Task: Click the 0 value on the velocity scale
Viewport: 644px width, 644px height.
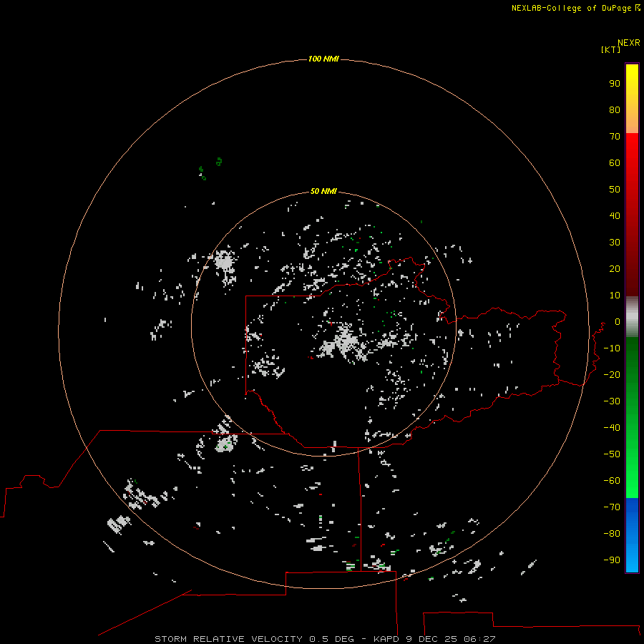Action: [618, 321]
